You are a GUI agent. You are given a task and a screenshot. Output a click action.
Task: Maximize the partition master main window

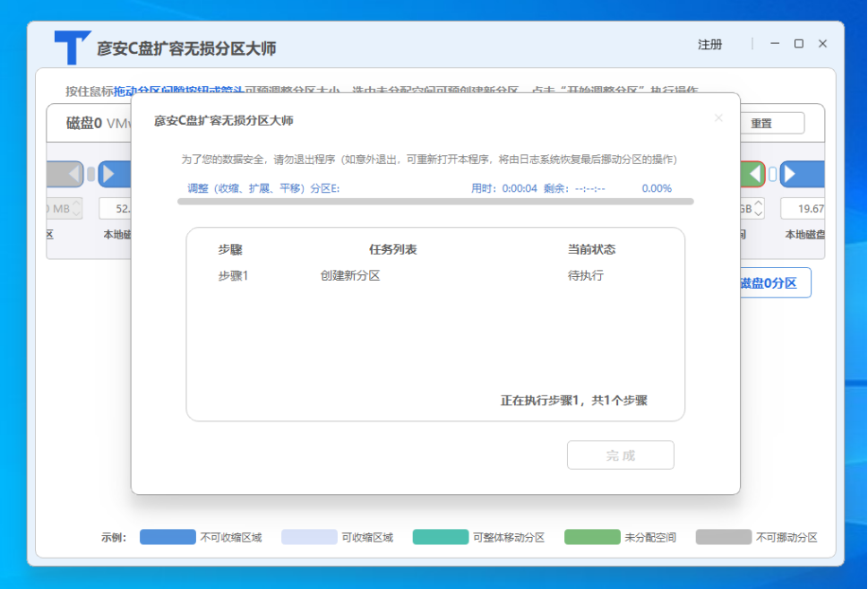(799, 43)
